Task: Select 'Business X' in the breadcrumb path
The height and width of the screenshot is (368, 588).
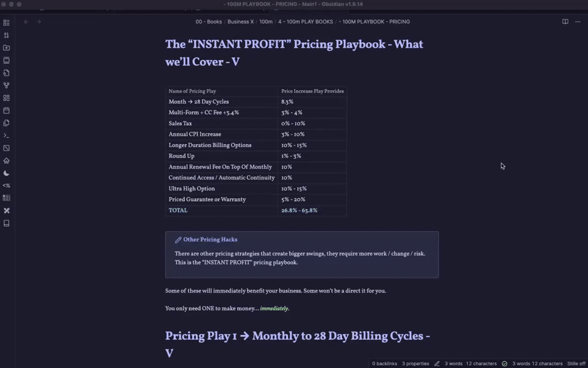Action: pos(240,21)
